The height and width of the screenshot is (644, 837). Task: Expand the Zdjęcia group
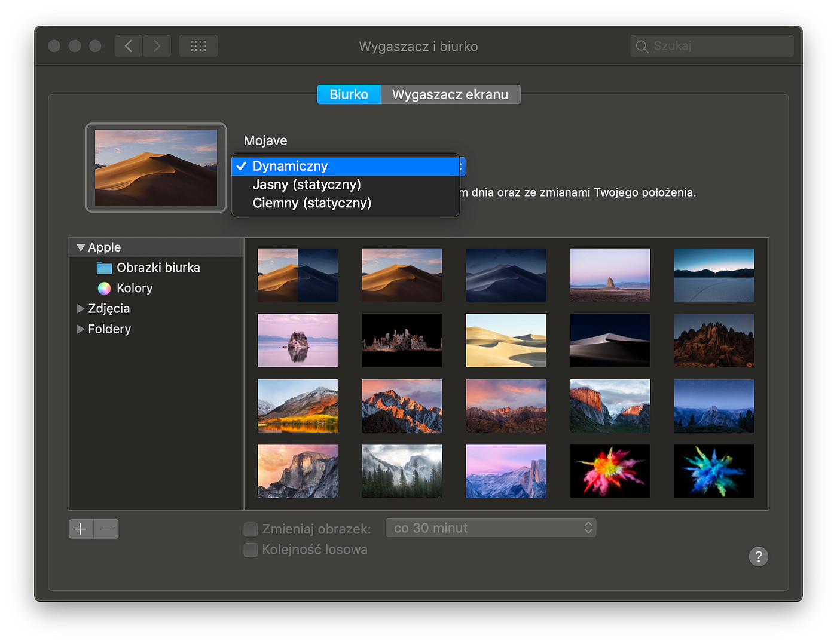pyautogui.click(x=81, y=309)
